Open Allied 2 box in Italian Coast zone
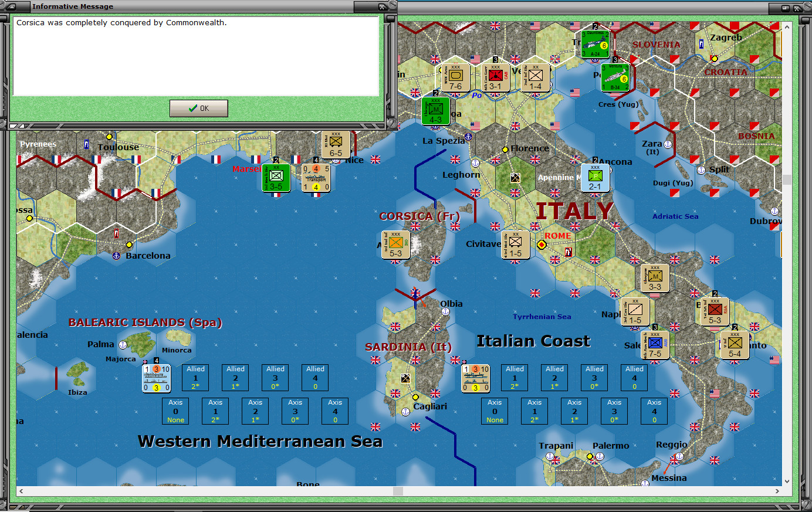Image resolution: width=812 pixels, height=512 pixels. pyautogui.click(x=555, y=378)
